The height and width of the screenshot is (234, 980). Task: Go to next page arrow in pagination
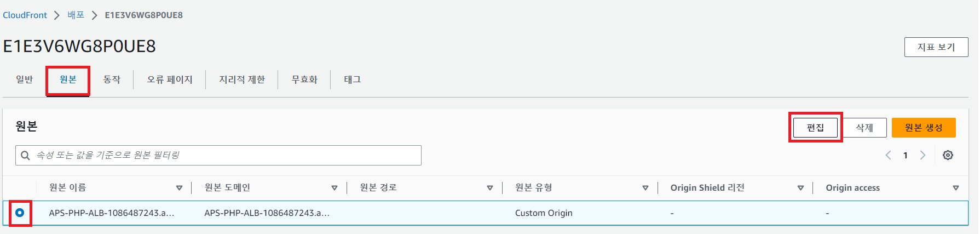click(923, 155)
